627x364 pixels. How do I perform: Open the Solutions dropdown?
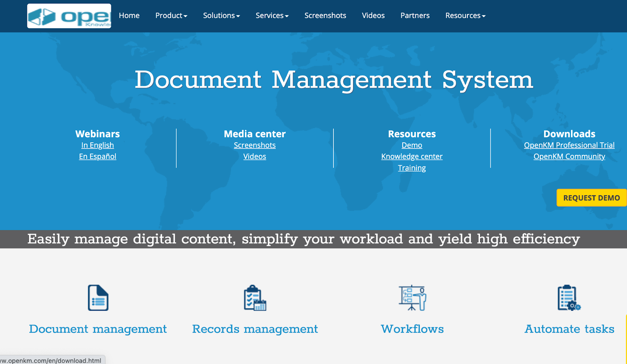[221, 16]
